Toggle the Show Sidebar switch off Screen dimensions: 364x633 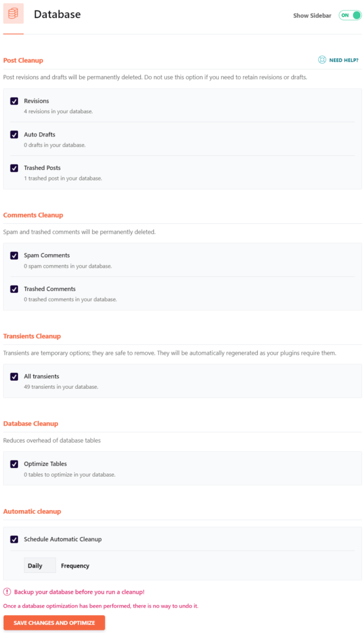[x=350, y=15]
